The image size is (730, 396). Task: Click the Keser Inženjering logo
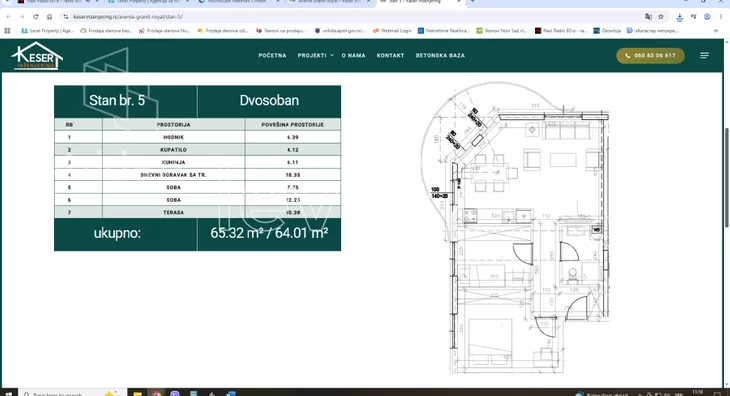click(x=37, y=56)
